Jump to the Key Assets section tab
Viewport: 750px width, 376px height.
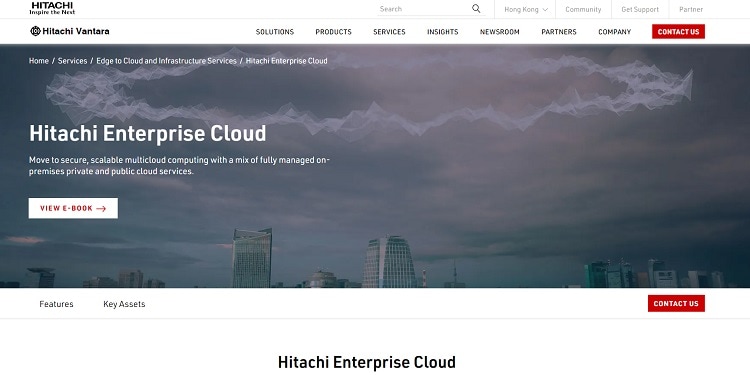[x=124, y=304]
